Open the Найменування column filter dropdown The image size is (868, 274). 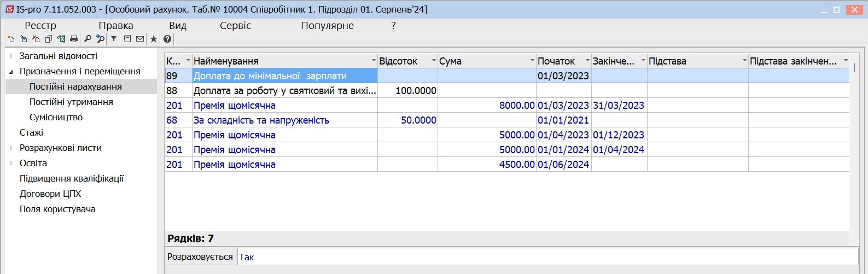click(x=374, y=61)
